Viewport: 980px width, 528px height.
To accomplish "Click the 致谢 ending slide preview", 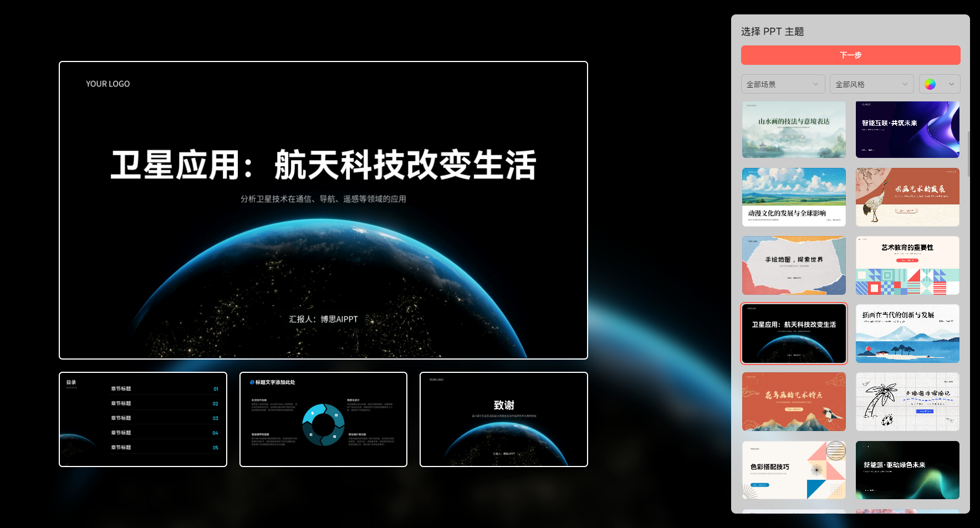I will tap(504, 419).
